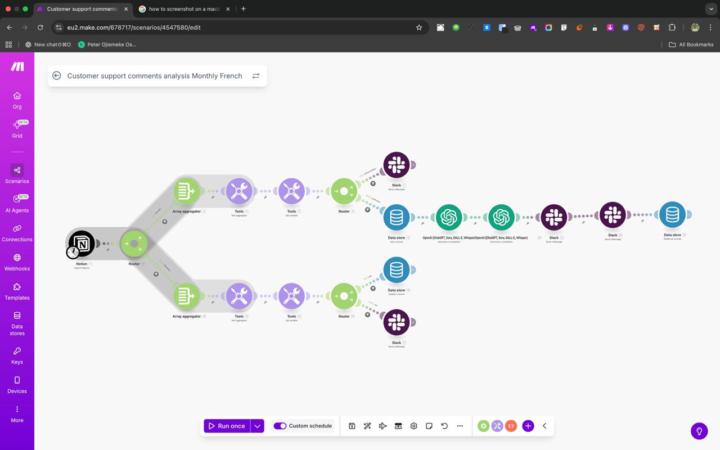Open the Slack module just before the final Data store
The image size is (720, 450).
coord(613,215)
